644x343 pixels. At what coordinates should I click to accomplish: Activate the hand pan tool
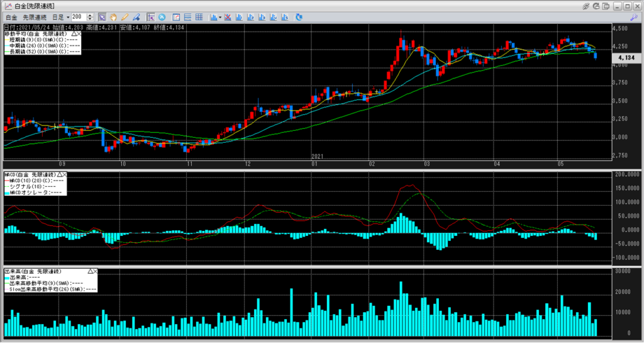[113, 16]
